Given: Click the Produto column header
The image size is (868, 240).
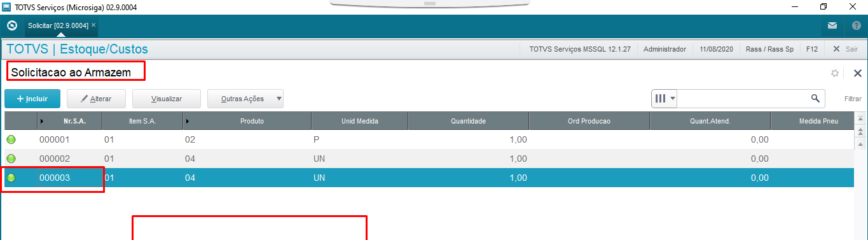Looking at the screenshot, I should (247, 121).
